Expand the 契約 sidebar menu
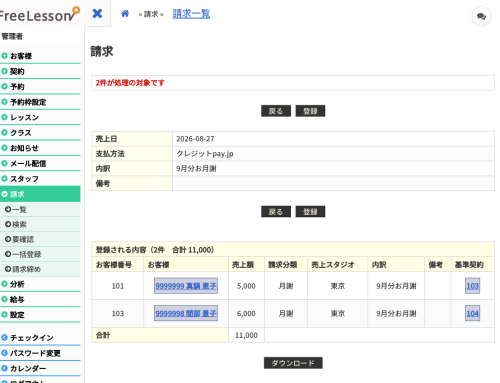 (x=40, y=71)
